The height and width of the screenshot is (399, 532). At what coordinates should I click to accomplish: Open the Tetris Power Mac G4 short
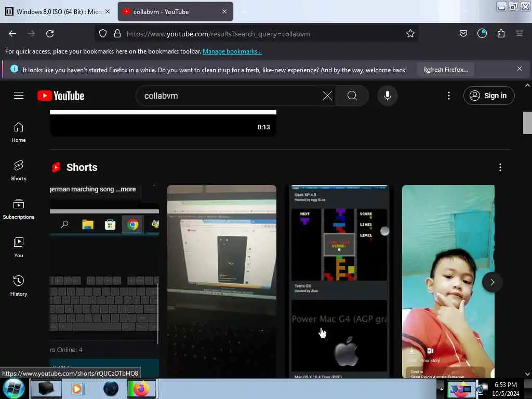pos(339,281)
